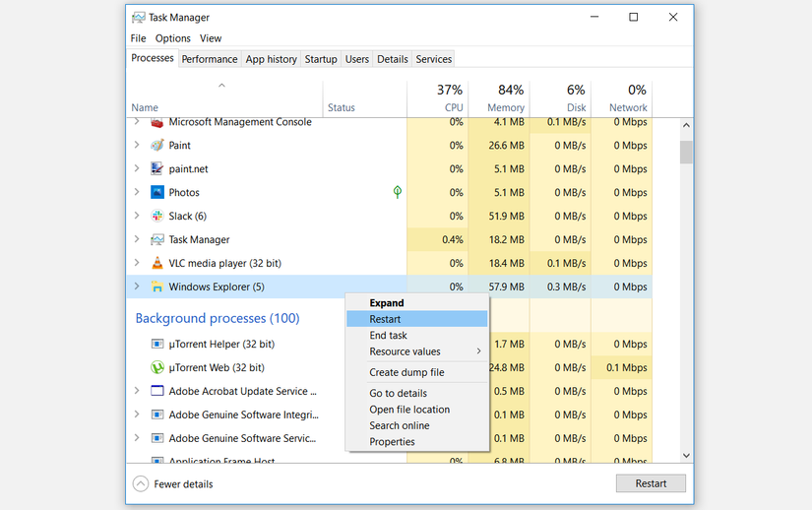Switch to the Performance tab

click(210, 59)
